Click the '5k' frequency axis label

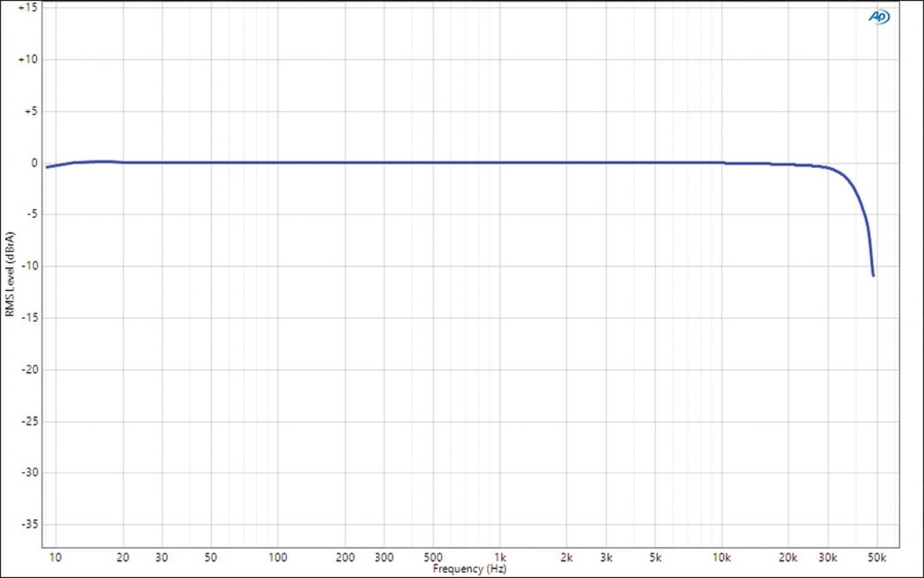pyautogui.click(x=655, y=558)
